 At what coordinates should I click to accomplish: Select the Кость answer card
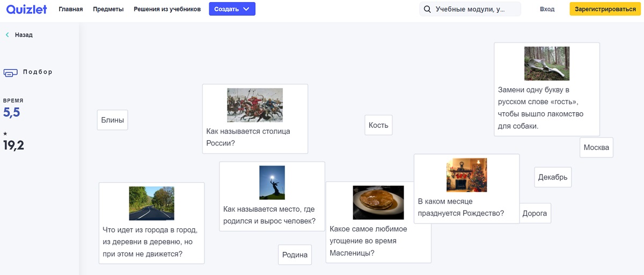(378, 125)
